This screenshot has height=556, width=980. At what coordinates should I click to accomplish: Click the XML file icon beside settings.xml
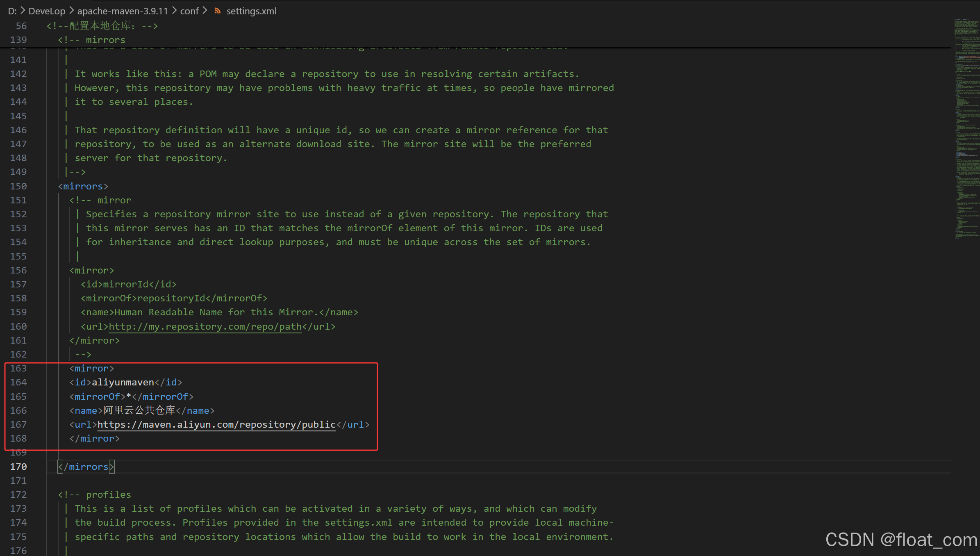(218, 11)
